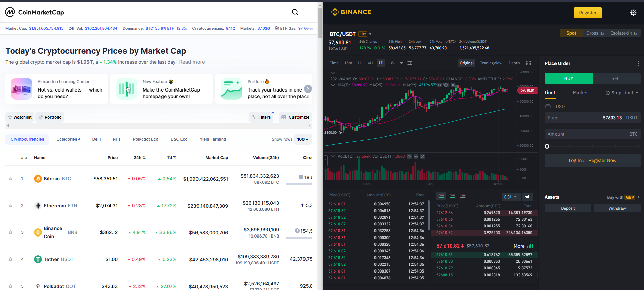Open chart technical indicators settings icon
The height and width of the screenshot is (290, 644).
[x=410, y=63]
